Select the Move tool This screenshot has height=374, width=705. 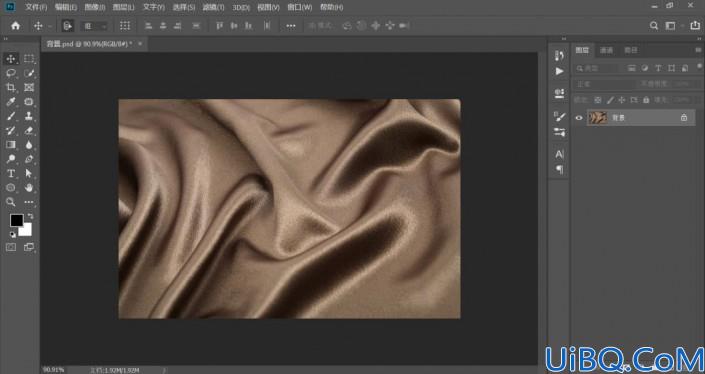coord(11,58)
